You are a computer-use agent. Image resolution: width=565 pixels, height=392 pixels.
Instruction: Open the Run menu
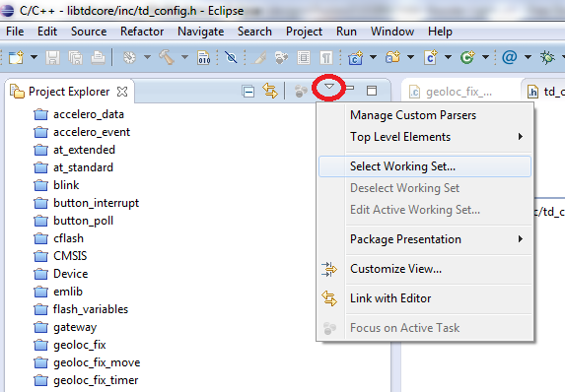click(346, 32)
